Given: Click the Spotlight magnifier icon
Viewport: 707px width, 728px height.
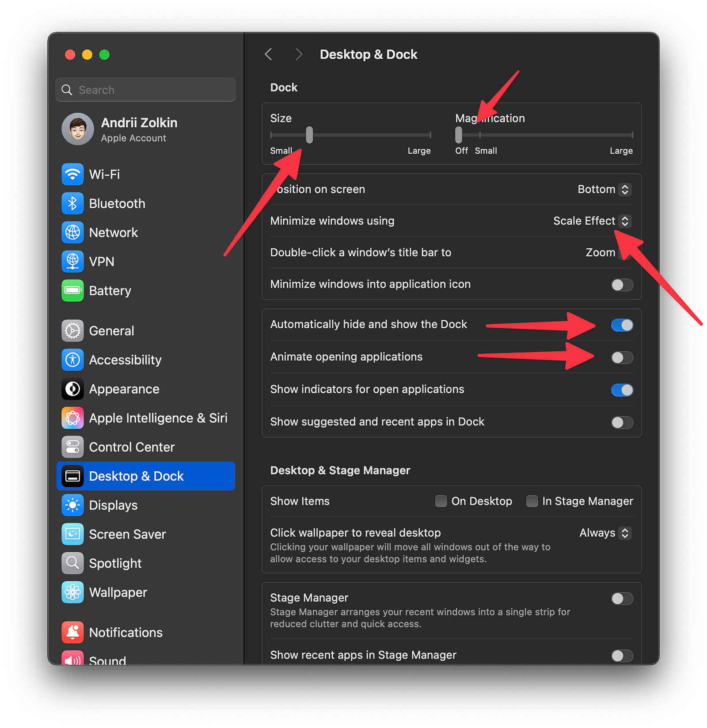Looking at the screenshot, I should coord(72,563).
